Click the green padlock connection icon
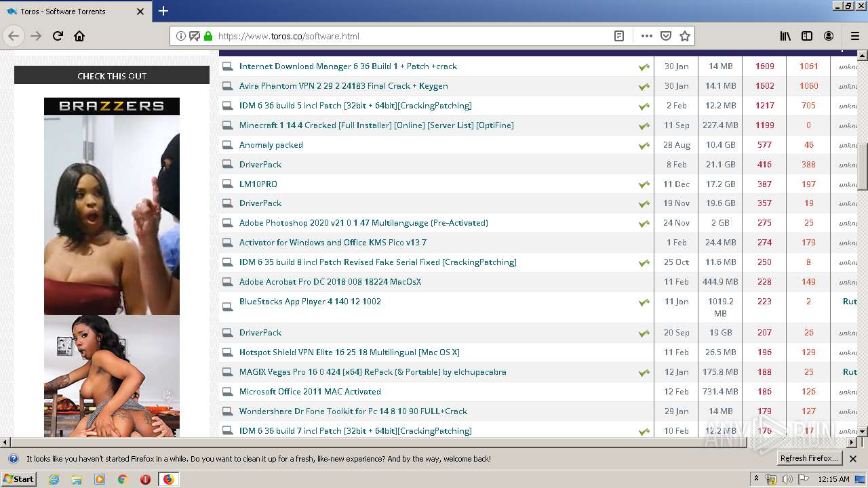 [x=208, y=36]
